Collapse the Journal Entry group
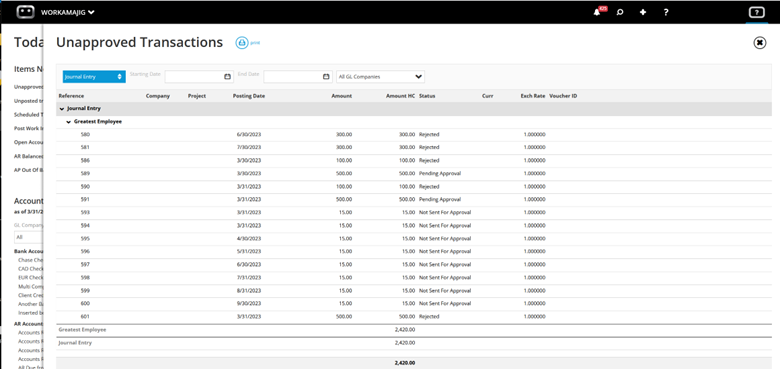This screenshot has width=780, height=369. 62,108
